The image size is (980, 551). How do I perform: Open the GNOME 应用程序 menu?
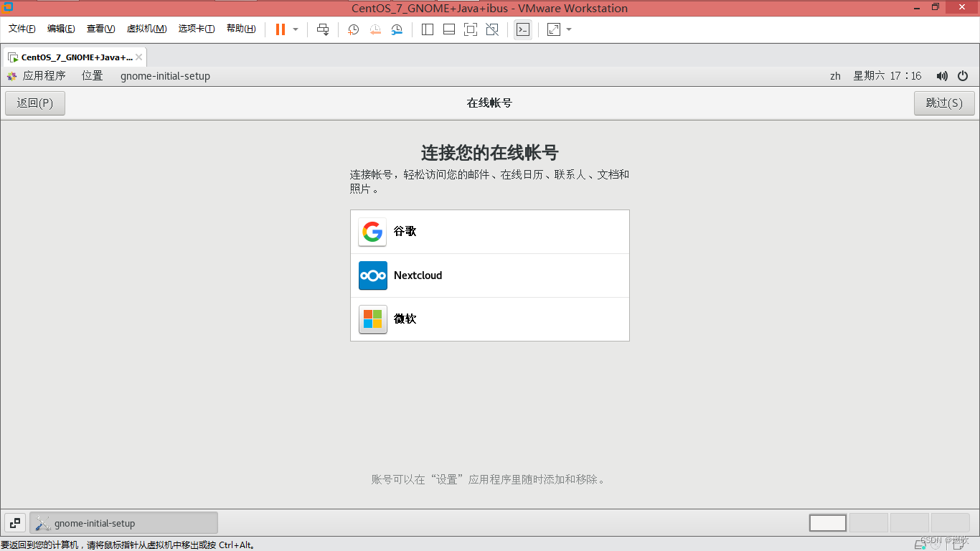[36, 76]
